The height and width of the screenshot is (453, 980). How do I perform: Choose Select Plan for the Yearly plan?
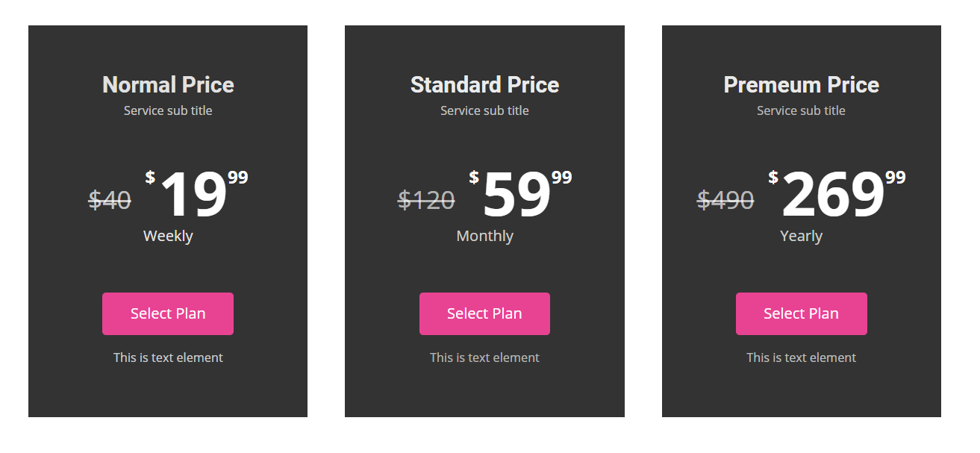(x=801, y=313)
